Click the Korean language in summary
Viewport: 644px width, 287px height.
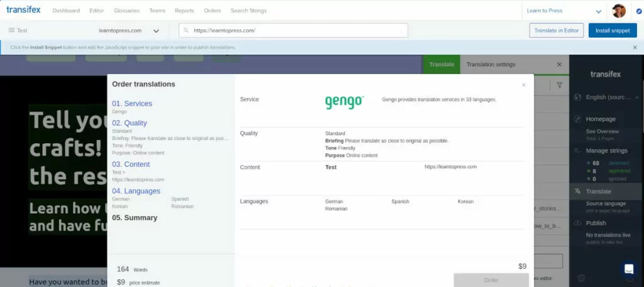[465, 202]
